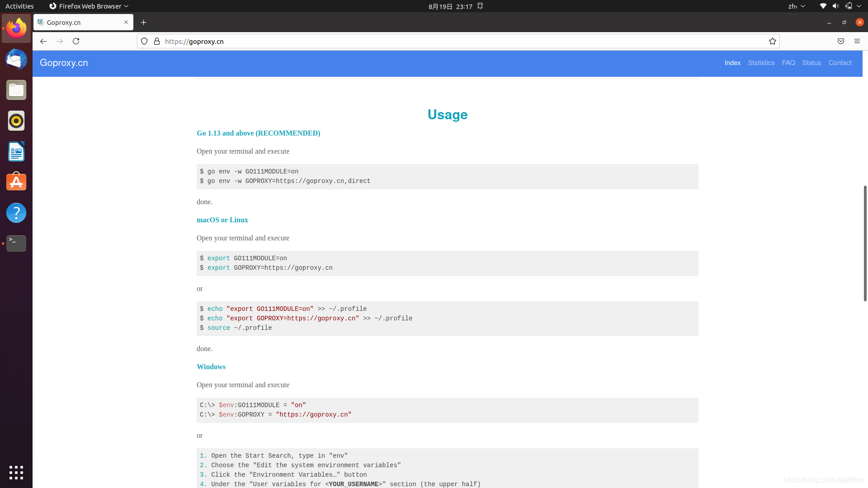
Task: Click the page reload button in browser
Action: 76,41
